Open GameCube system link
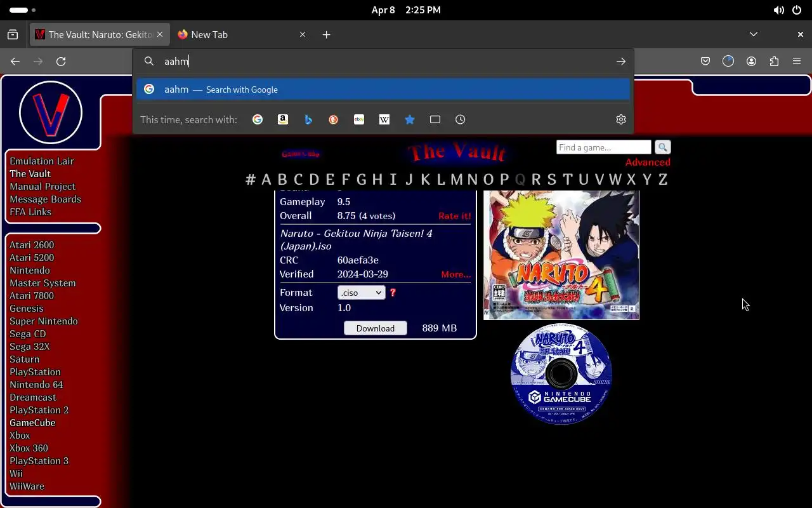Image resolution: width=812 pixels, height=508 pixels. point(32,422)
